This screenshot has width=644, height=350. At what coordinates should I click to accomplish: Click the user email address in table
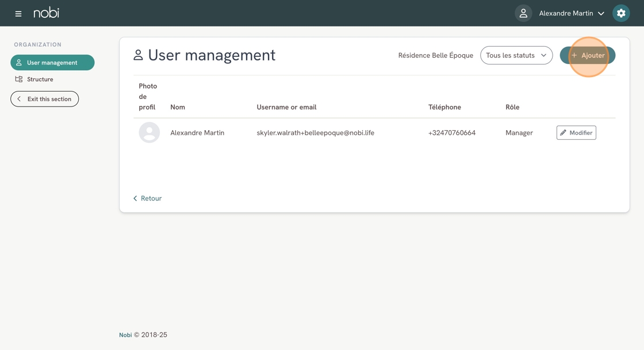(x=315, y=133)
